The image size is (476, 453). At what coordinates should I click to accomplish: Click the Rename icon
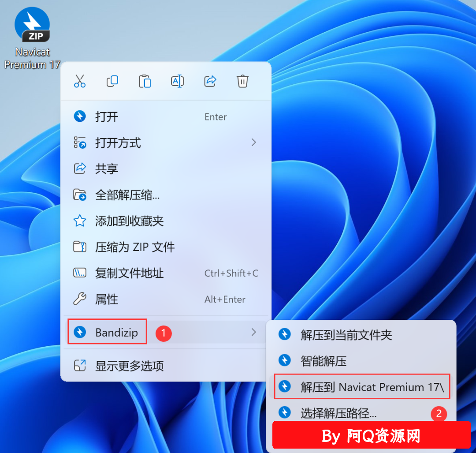178,82
